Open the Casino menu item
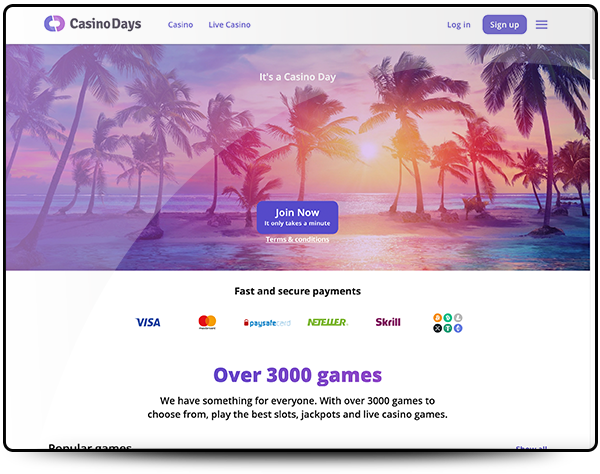 180,25
